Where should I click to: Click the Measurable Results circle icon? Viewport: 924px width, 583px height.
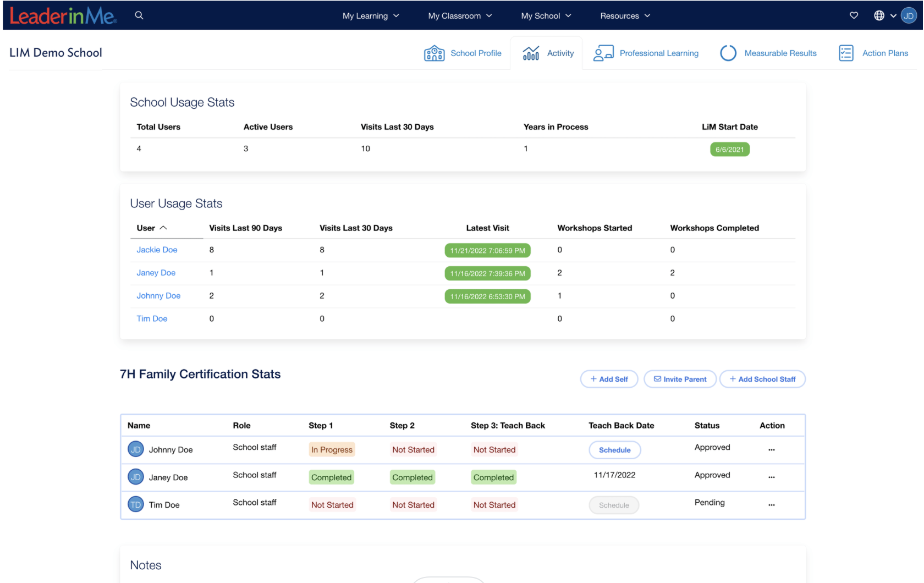(728, 53)
